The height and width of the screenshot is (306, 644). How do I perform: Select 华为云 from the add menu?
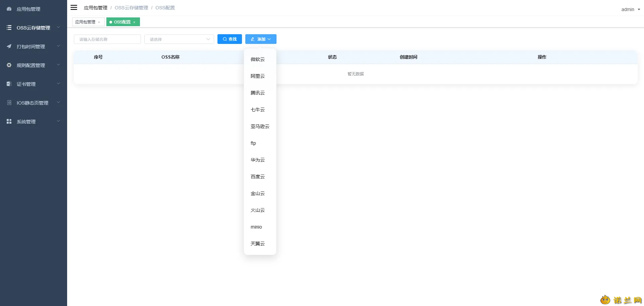pyautogui.click(x=260, y=160)
